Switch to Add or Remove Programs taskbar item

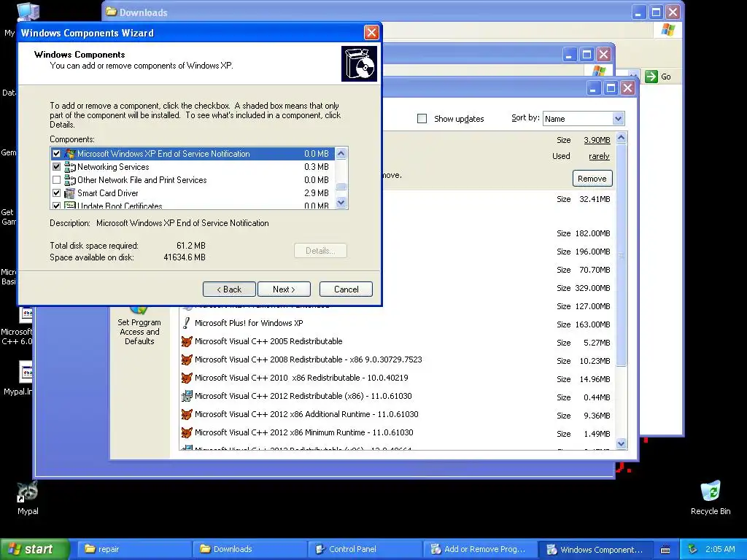point(480,550)
